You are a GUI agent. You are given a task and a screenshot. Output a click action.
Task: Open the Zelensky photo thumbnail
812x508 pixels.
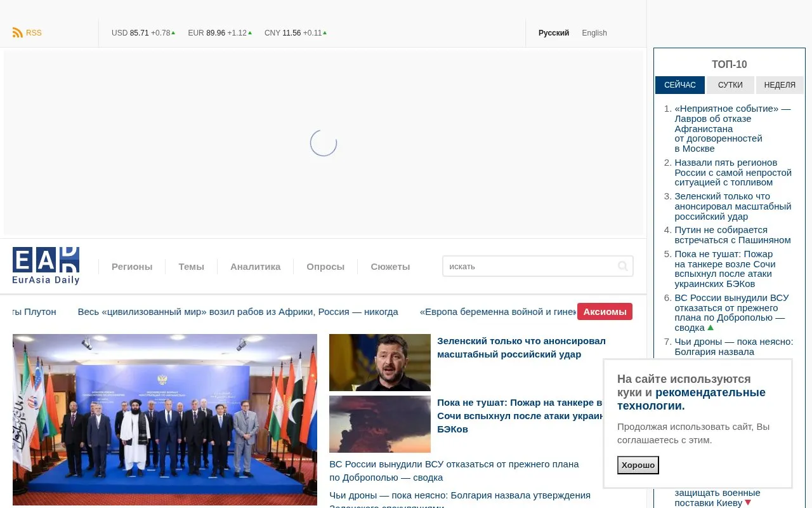pos(380,363)
